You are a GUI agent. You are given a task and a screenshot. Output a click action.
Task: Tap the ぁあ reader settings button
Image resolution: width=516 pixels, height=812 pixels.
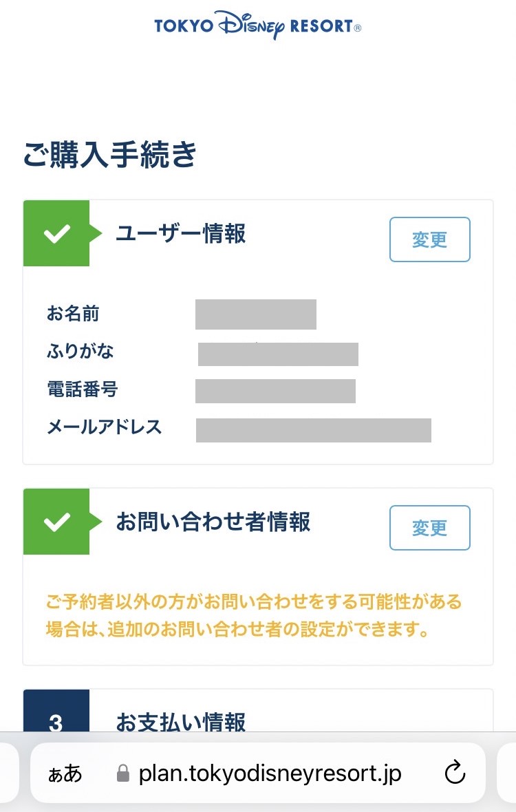pos(65,773)
